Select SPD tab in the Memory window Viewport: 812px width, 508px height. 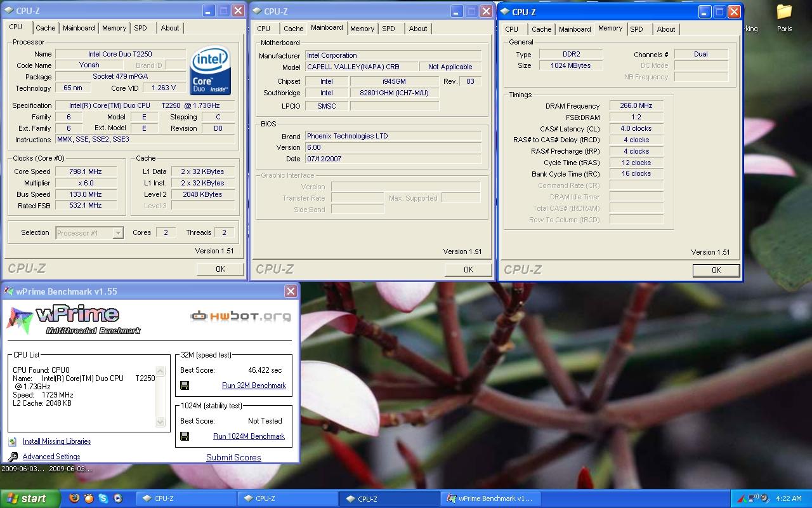637,29
